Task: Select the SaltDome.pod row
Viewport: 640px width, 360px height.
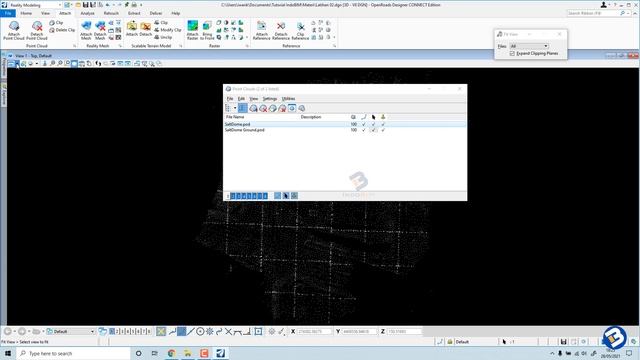Action: tap(344, 124)
